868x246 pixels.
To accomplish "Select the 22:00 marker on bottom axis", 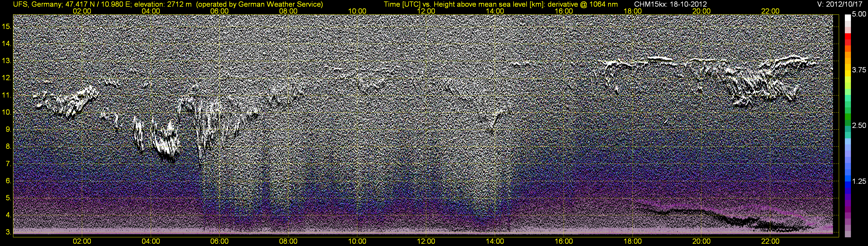I will coord(770,241).
